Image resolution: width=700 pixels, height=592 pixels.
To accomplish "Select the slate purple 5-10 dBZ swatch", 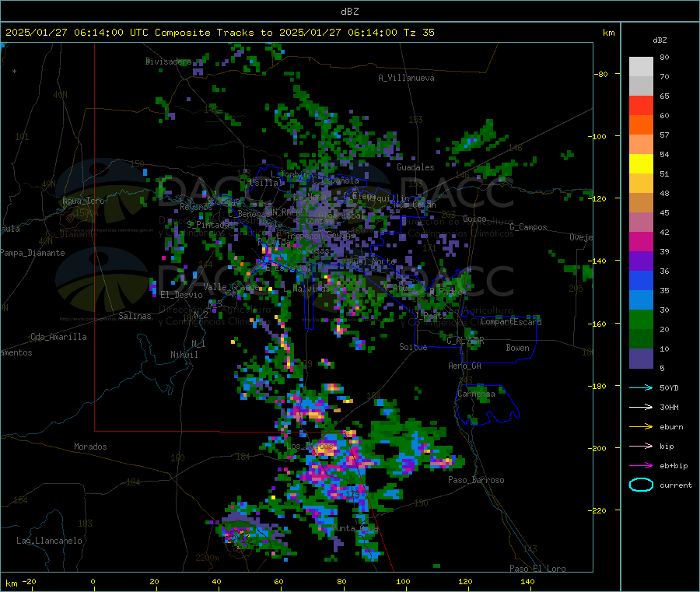I will point(641,359).
